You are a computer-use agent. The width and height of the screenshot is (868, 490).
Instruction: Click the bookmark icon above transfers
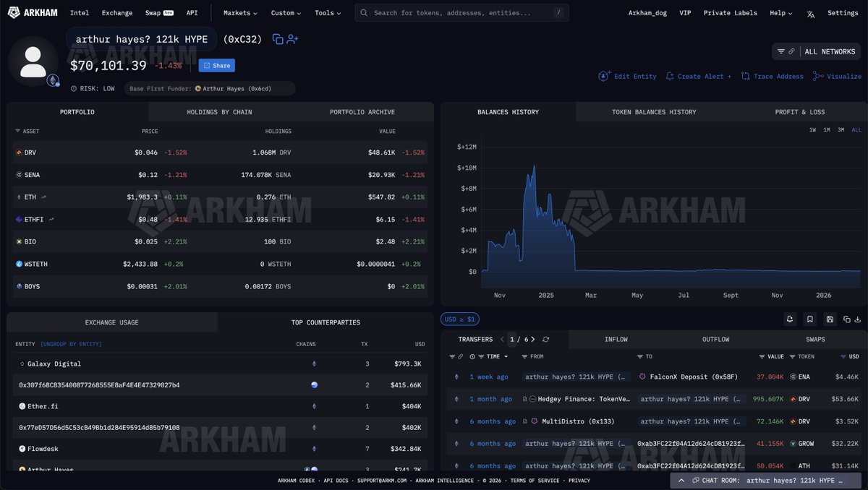click(x=809, y=319)
